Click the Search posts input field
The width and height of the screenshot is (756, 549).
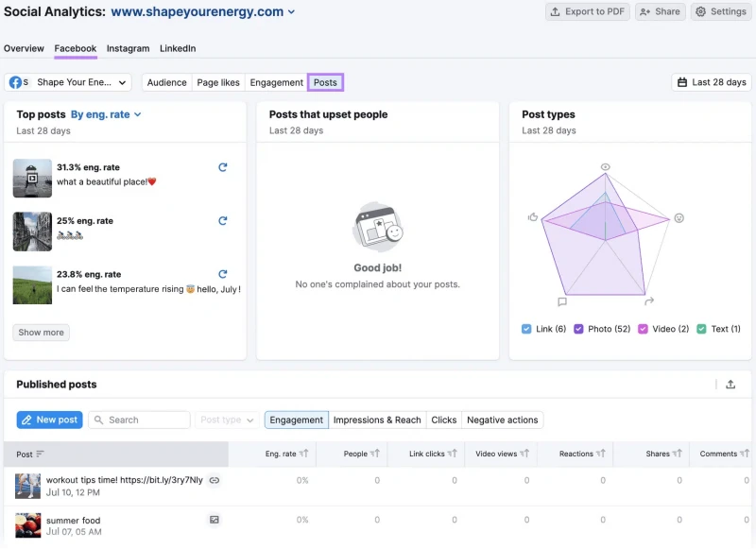pyautogui.click(x=139, y=420)
